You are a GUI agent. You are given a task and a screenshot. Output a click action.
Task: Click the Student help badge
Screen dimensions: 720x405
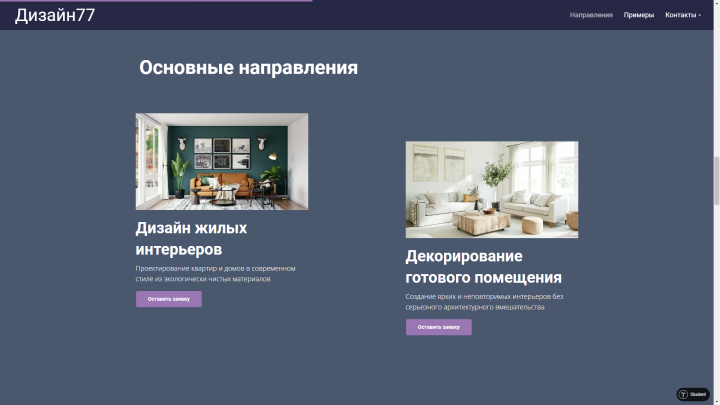(x=693, y=394)
